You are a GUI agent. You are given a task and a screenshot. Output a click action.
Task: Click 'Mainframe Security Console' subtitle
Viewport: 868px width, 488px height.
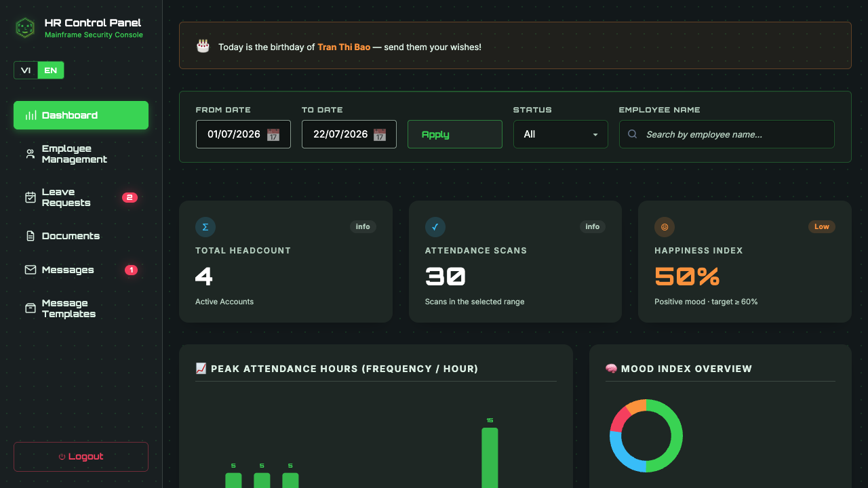coord(94,35)
